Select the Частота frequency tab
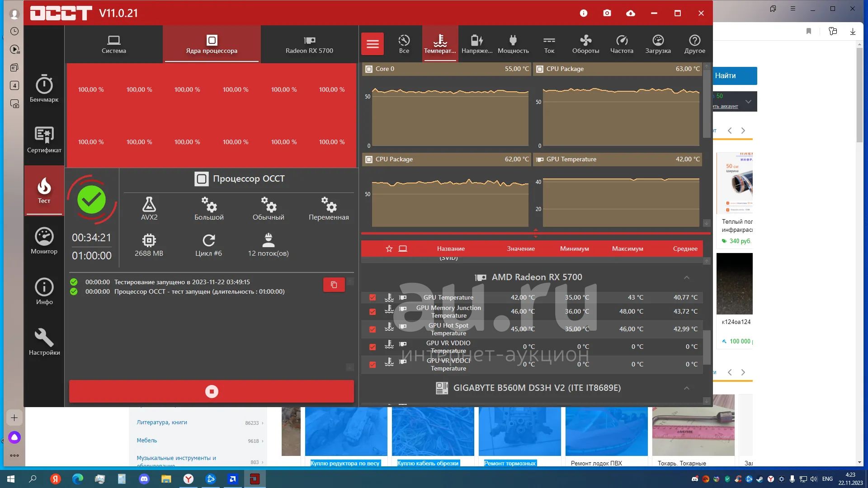The width and height of the screenshot is (868, 488). point(622,44)
